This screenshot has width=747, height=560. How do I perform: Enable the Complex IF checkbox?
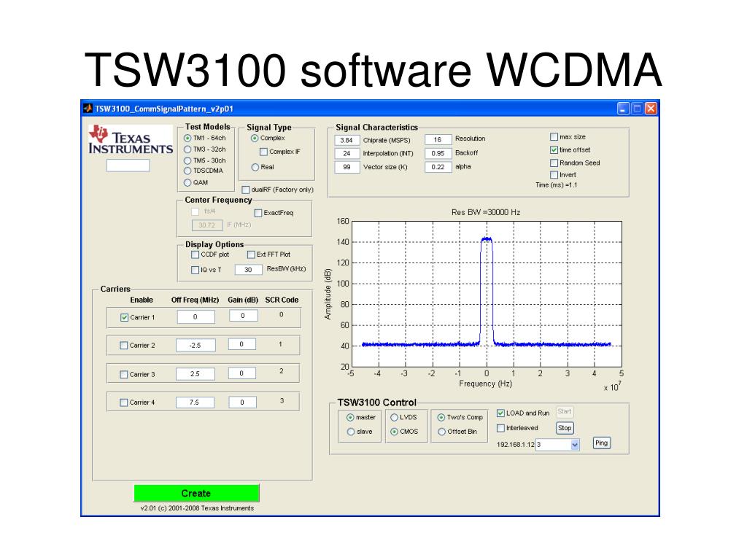point(263,152)
